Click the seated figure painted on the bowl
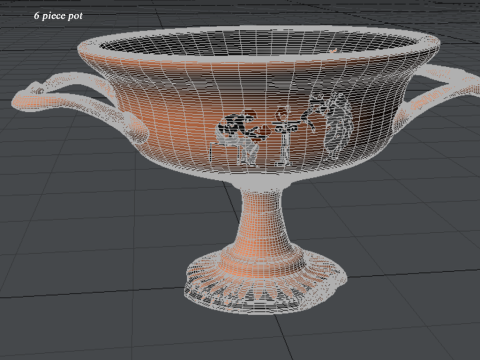Image resolution: width=480 pixels, height=360 pixels. click(239, 139)
